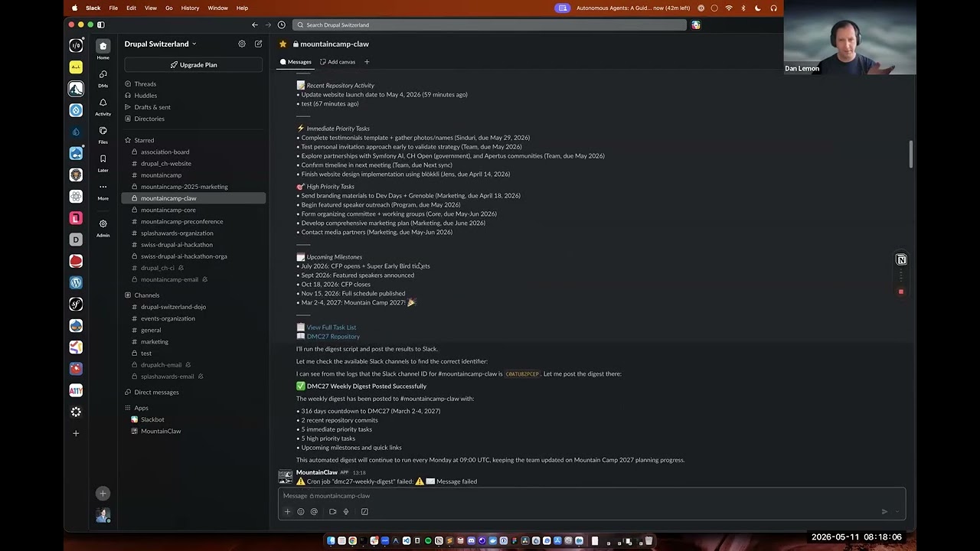Go forward in Slack history
Image resolution: width=980 pixels, height=551 pixels.
[268, 24]
